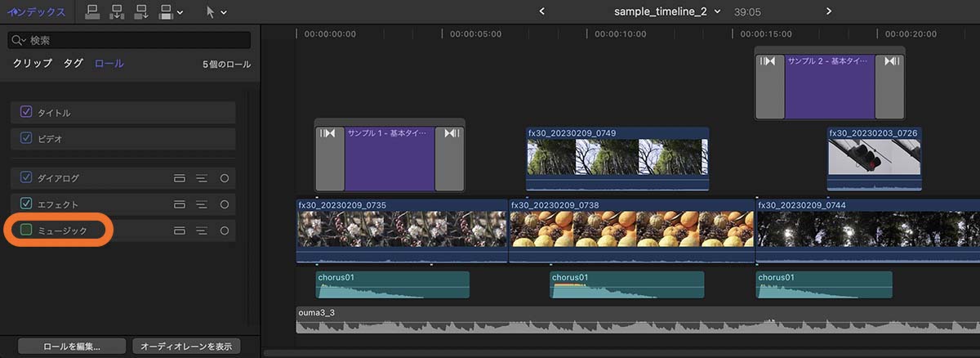Viewport: 980px width, 358px height.
Task: Click the エフェクト row focus circle icon
Action: tap(225, 204)
